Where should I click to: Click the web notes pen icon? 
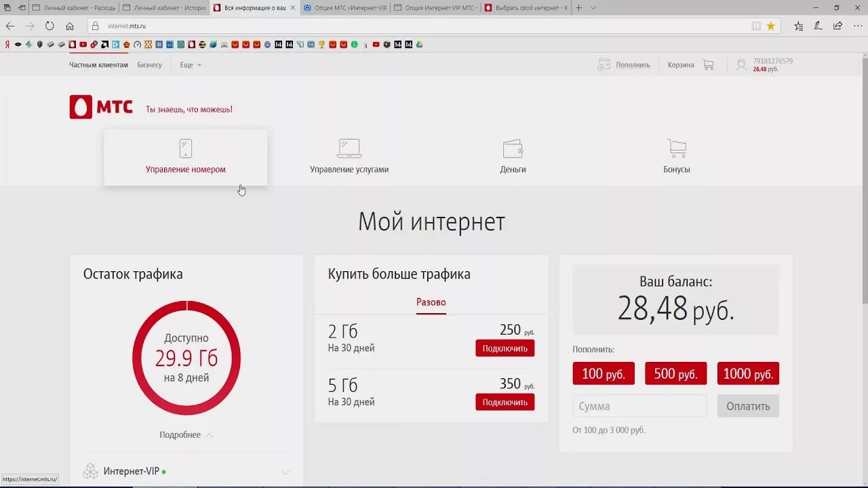(x=818, y=26)
